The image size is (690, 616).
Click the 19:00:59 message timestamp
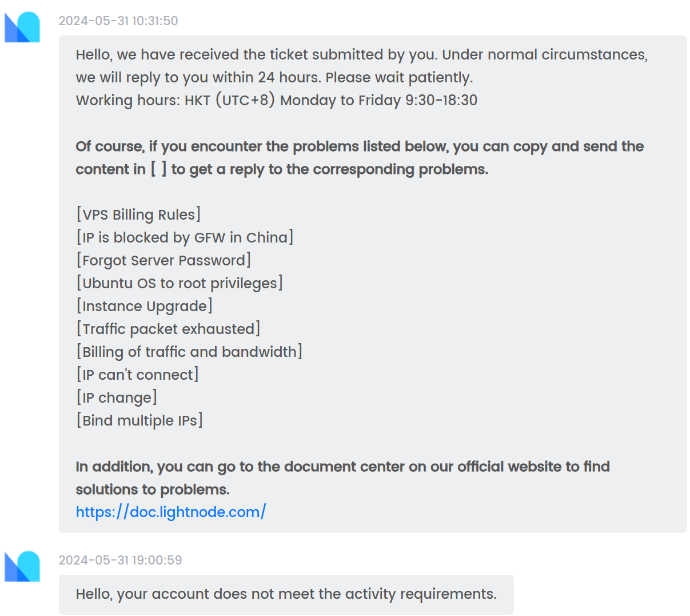point(120,561)
